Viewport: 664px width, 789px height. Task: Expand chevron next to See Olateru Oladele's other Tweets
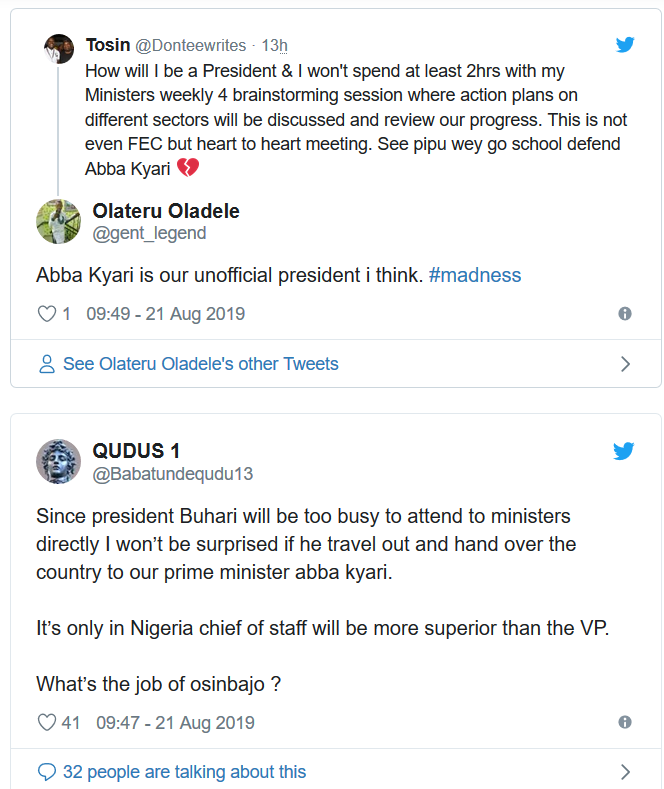click(x=626, y=364)
